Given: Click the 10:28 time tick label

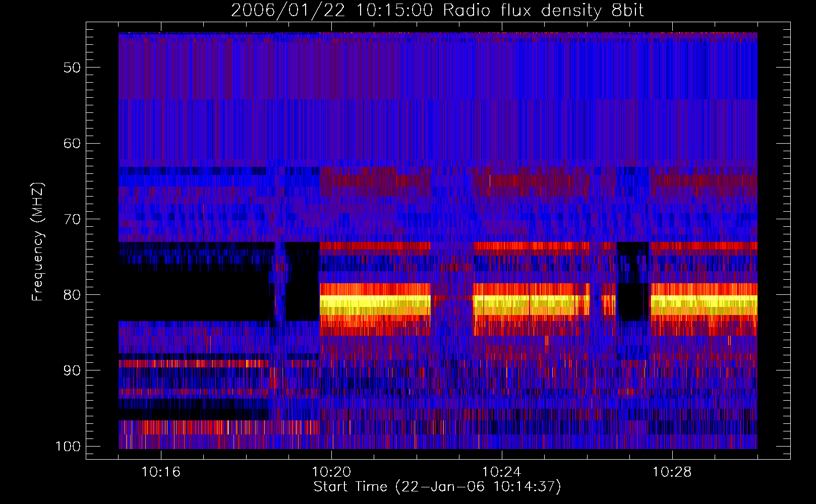Looking at the screenshot, I should [x=672, y=472].
